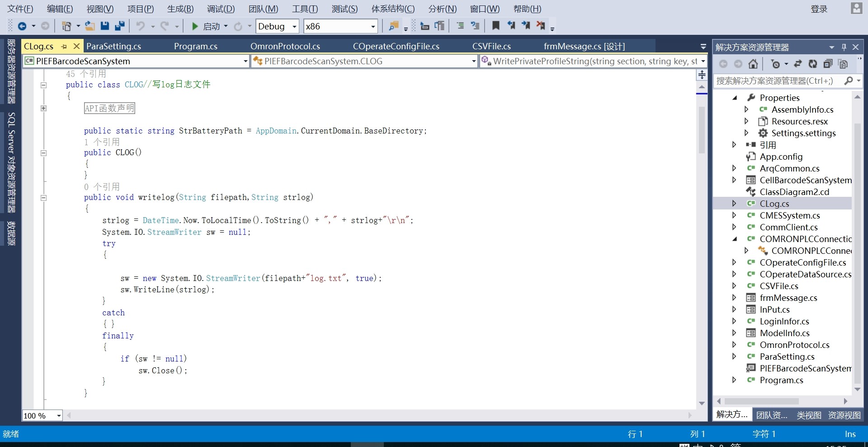The image size is (868, 447).
Task: Open the 调试(D) menu
Action: [x=221, y=9]
